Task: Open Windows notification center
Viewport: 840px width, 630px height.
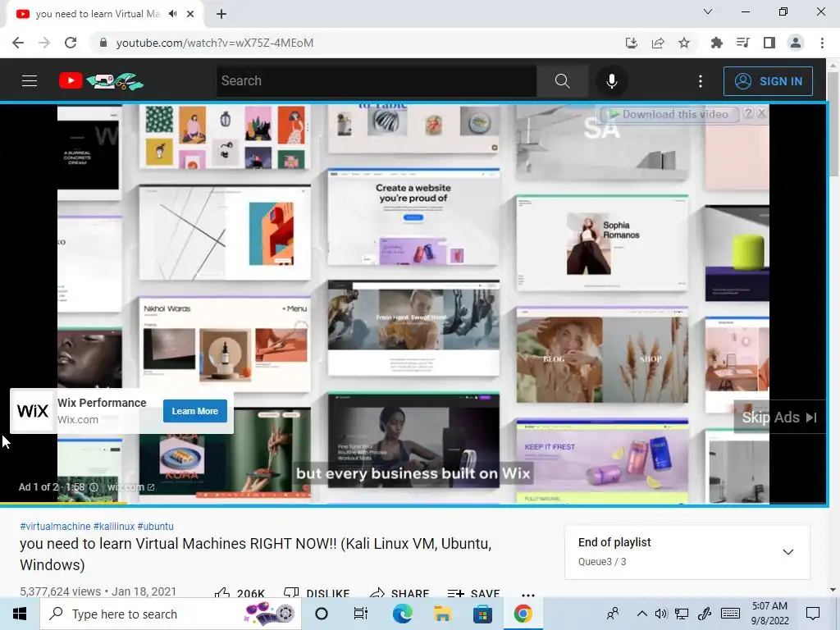Action: (813, 614)
